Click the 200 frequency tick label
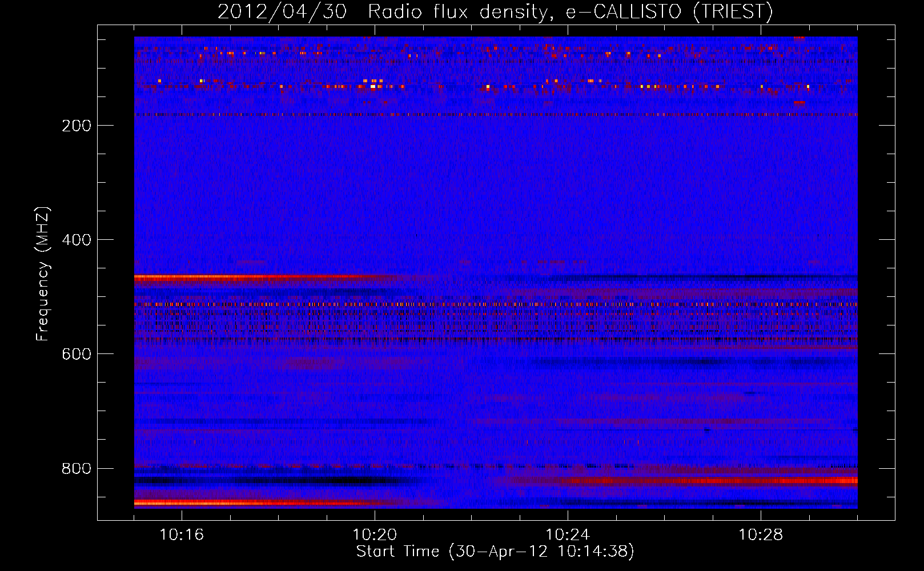The height and width of the screenshot is (571, 924). click(x=77, y=126)
